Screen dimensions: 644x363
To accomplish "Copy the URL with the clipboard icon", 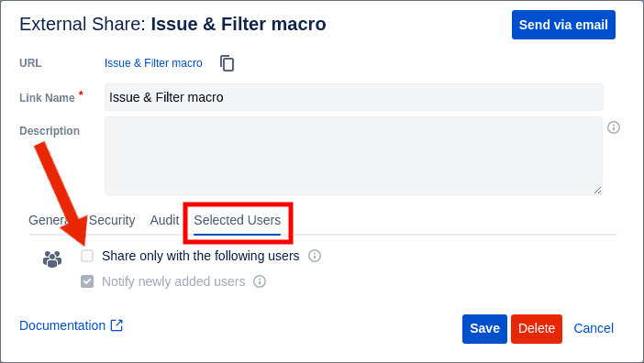I will [x=228, y=63].
